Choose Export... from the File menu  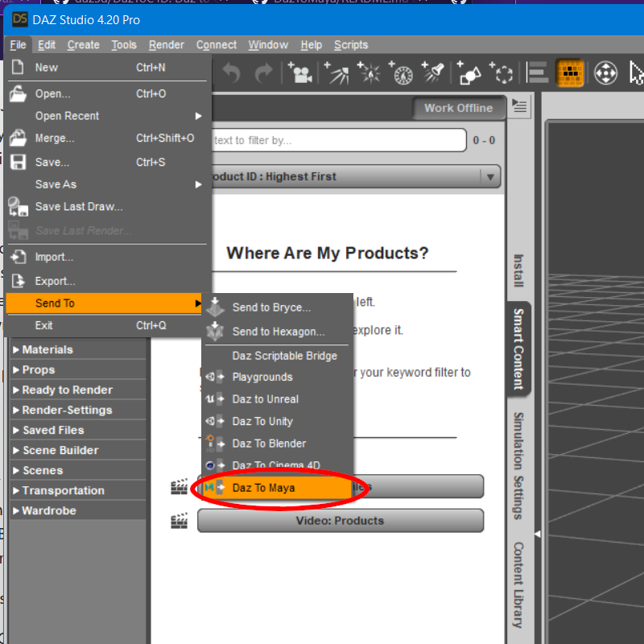pyautogui.click(x=106, y=281)
